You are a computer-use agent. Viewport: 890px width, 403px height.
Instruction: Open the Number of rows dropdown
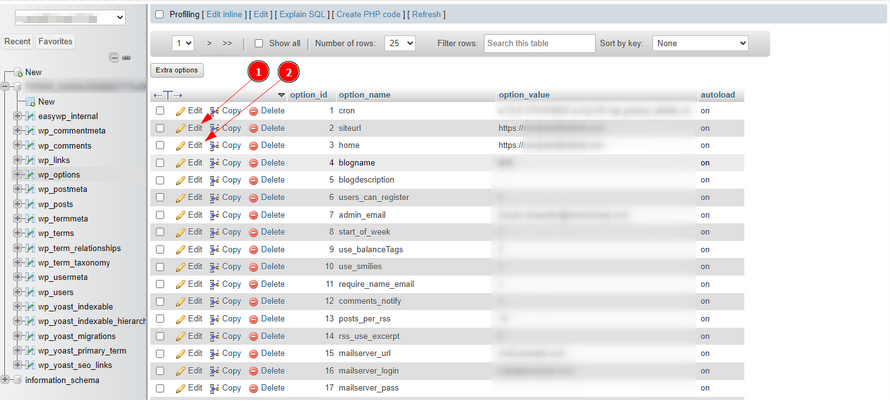tap(400, 44)
